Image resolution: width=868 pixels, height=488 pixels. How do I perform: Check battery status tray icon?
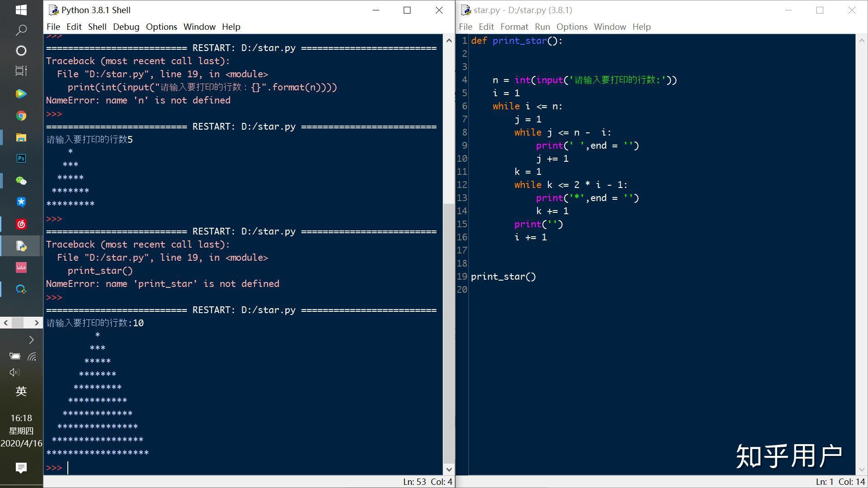point(14,356)
